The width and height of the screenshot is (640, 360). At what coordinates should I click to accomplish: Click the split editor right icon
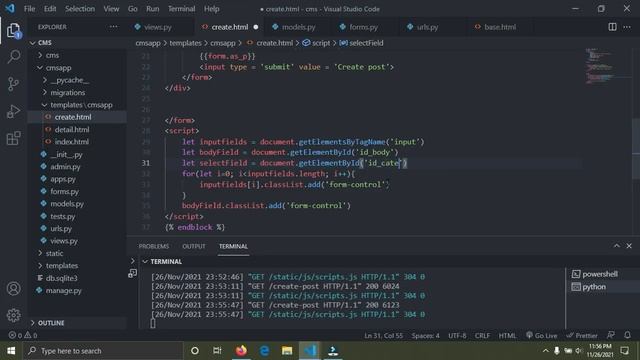point(612,27)
